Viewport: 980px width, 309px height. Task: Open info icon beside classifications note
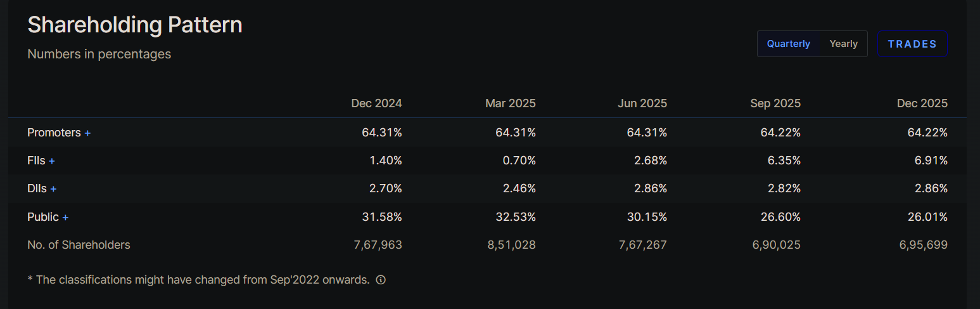[x=381, y=280]
